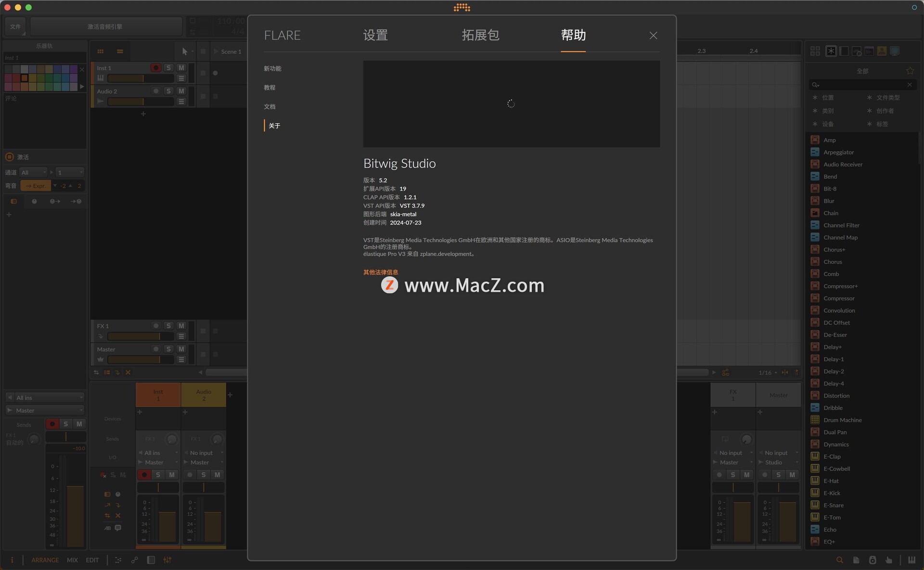This screenshot has height=570, width=924.
Task: Toggle favorites star in browser
Action: pos(910,71)
